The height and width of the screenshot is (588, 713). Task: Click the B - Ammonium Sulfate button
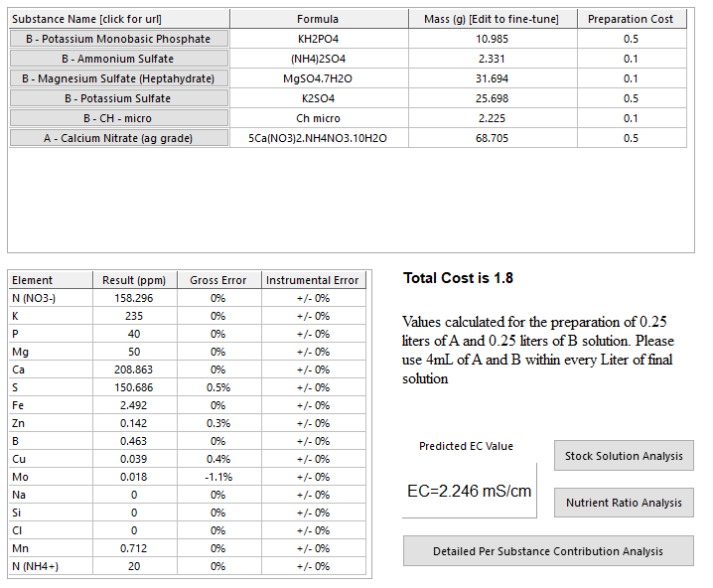tap(119, 59)
